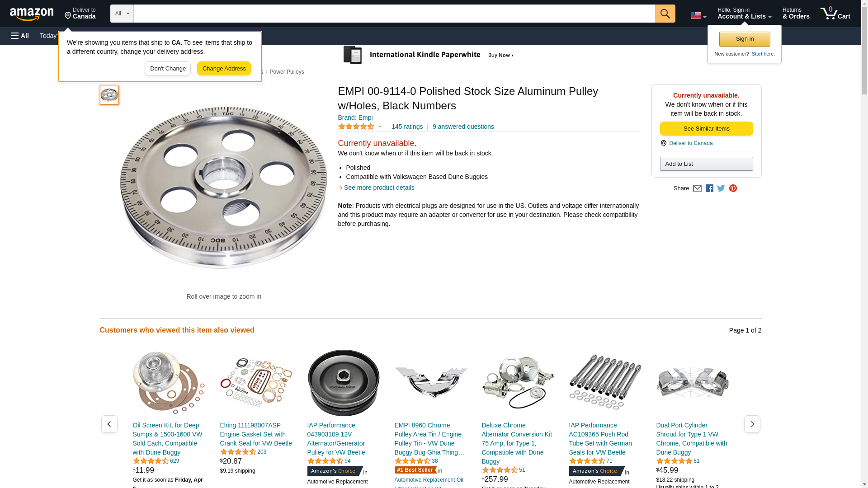868x488 pixels.
Task: Open the shopping cart
Action: [x=835, y=14]
